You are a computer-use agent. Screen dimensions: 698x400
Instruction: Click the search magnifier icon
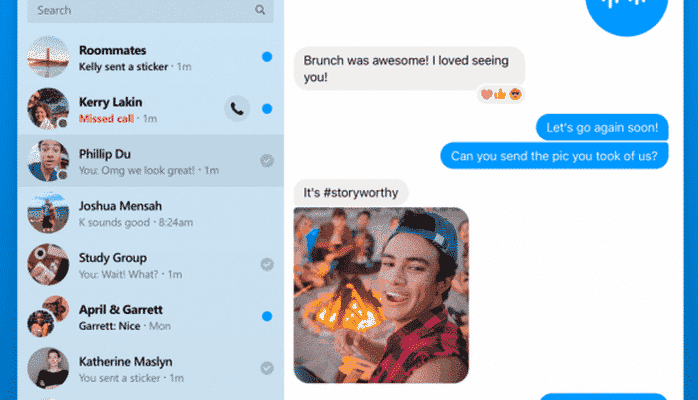pyautogui.click(x=260, y=10)
